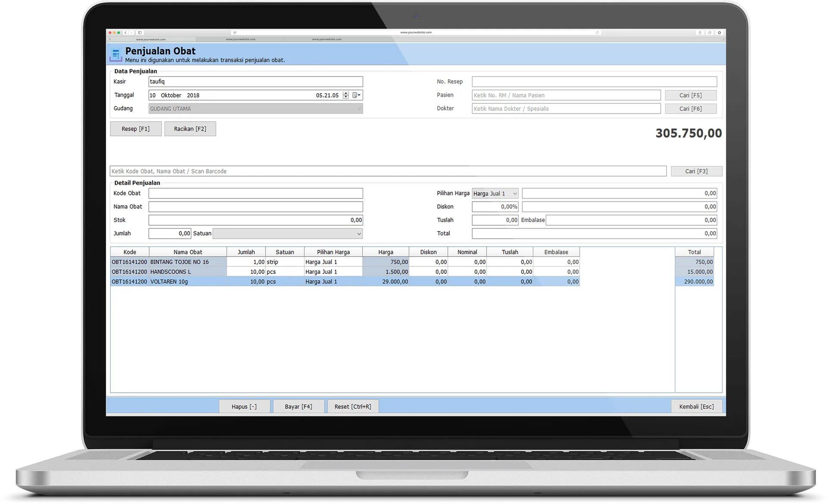Click the Total field in Detail Penjualan
Screen dimensions: 828x504
(594, 234)
